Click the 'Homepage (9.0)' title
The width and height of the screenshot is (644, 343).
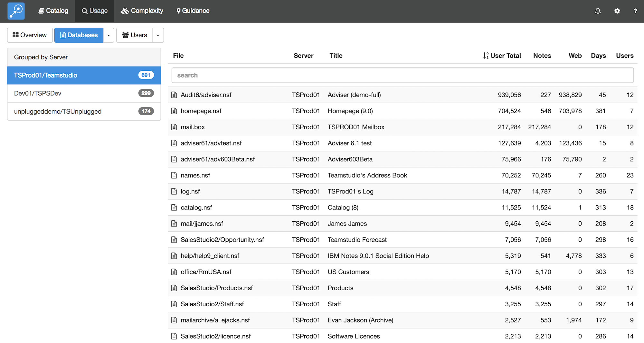[x=350, y=111]
